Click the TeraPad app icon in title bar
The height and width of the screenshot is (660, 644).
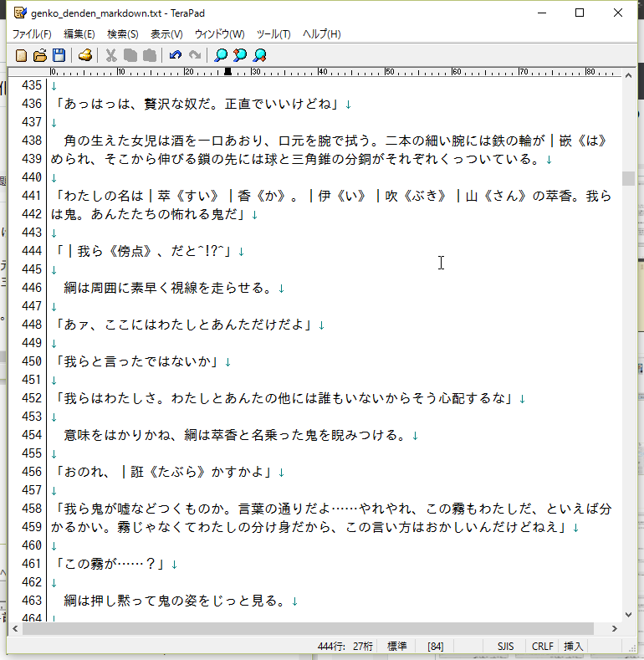click(20, 13)
